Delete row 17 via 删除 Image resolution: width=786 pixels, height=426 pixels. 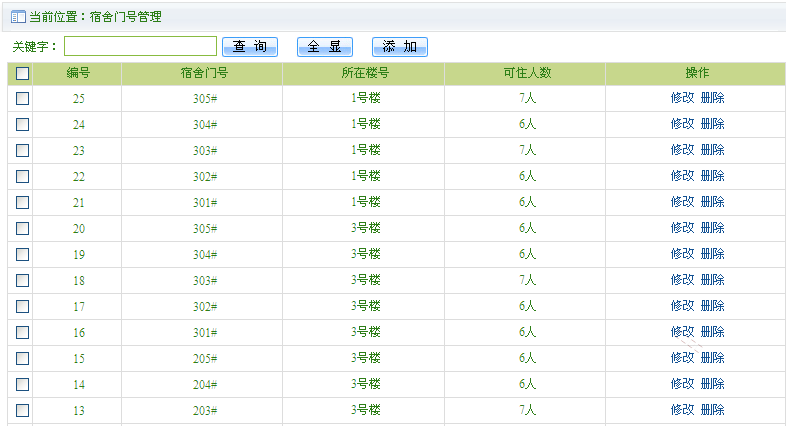pyautogui.click(x=712, y=306)
